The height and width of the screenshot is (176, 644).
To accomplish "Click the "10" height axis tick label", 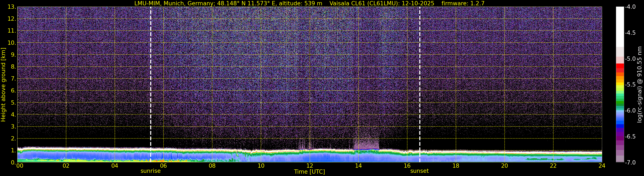I will tap(12, 43).
